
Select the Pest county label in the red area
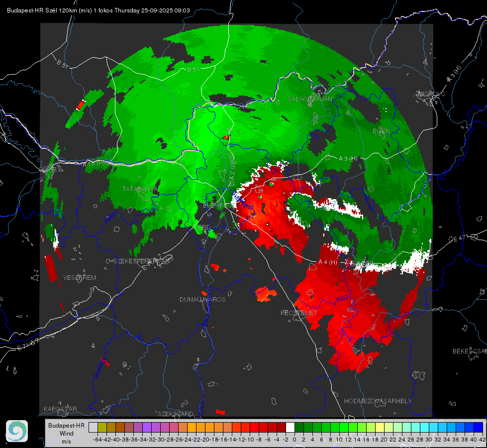pos(343,299)
